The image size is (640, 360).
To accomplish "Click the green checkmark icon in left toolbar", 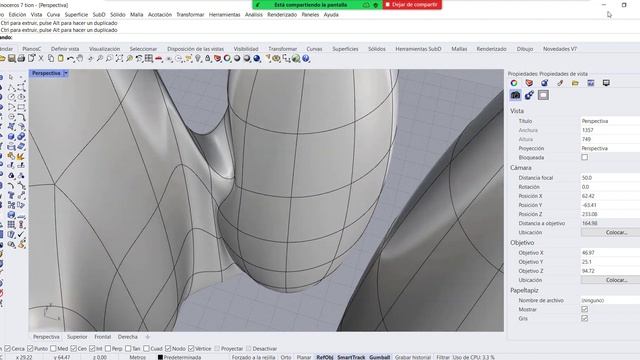I will pyautogui.click(x=21, y=235).
